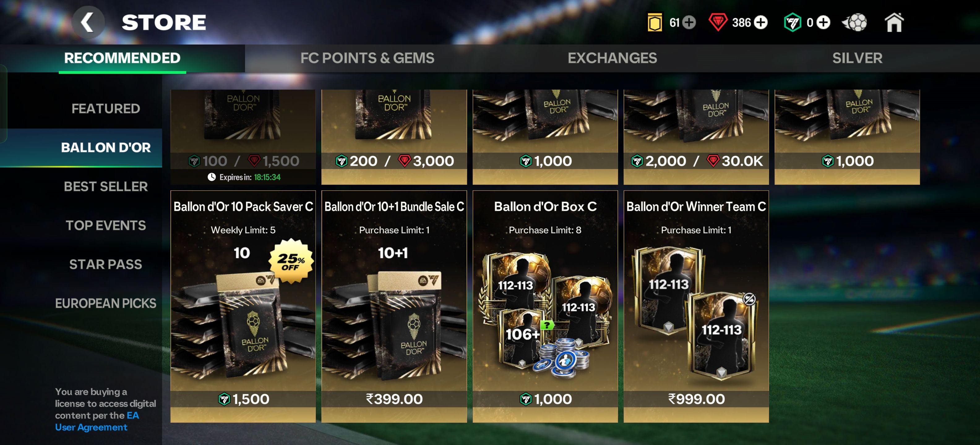Tap the home icon in the top bar
The image size is (980, 445).
click(x=894, y=23)
